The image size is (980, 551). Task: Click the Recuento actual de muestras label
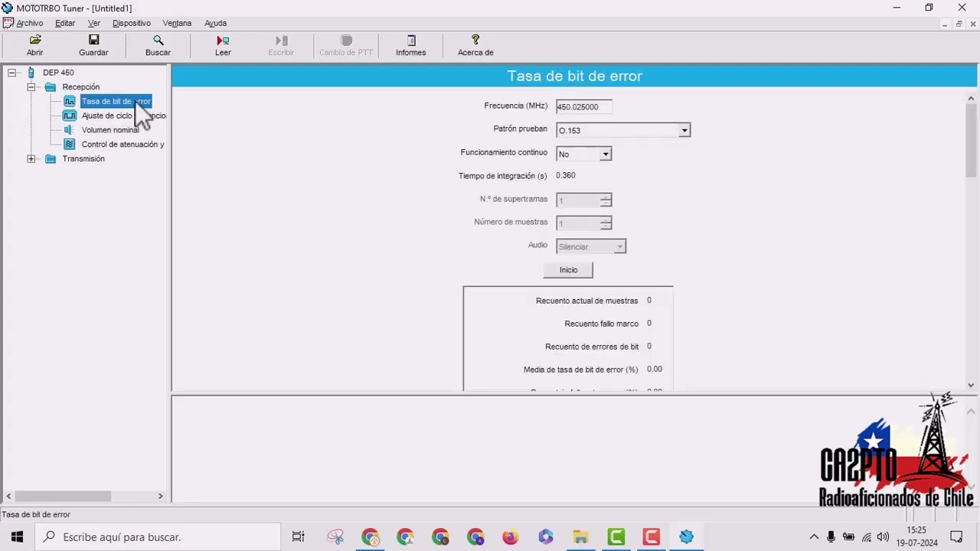[586, 302]
